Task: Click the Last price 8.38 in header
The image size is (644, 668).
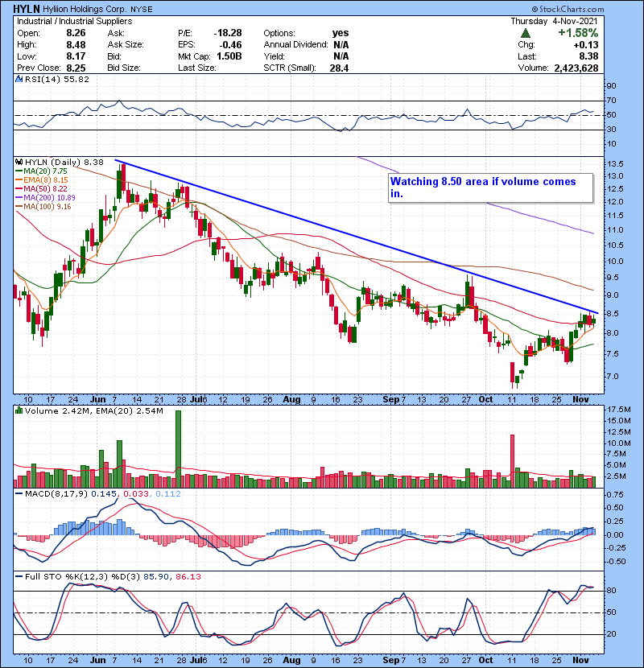Action: coord(588,56)
